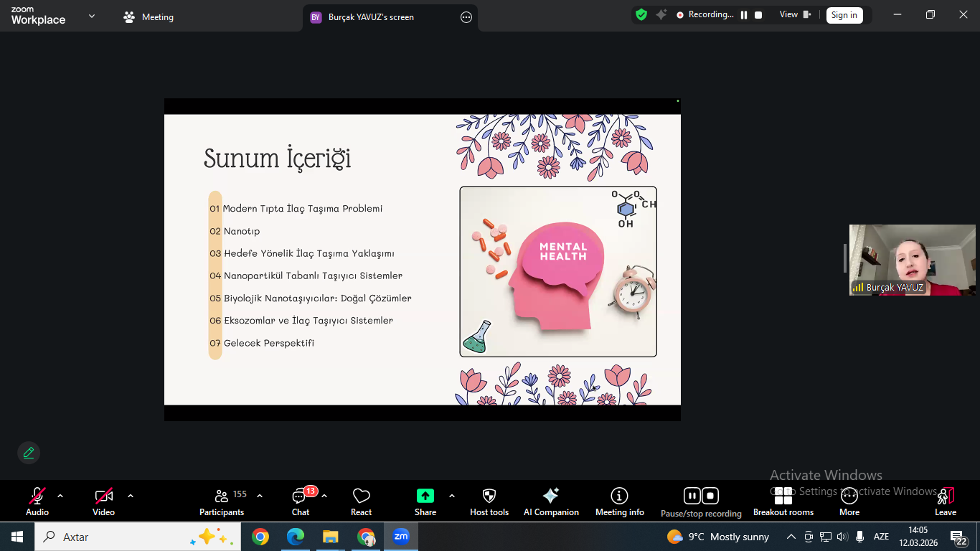Expand the audio options arrow

click(x=60, y=496)
